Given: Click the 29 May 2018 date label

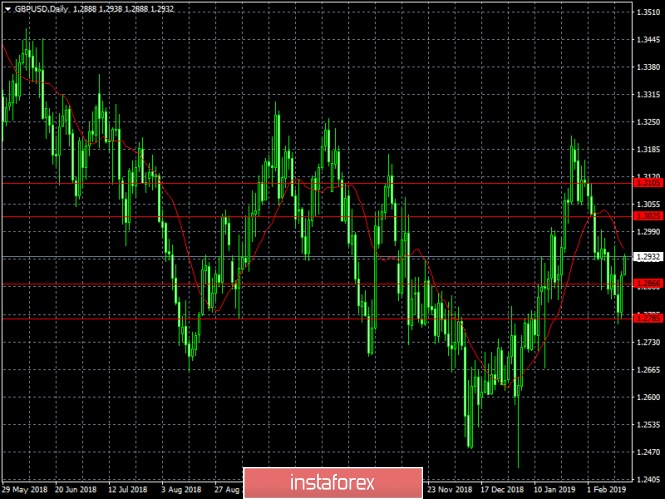Looking at the screenshot, I should point(25,491).
